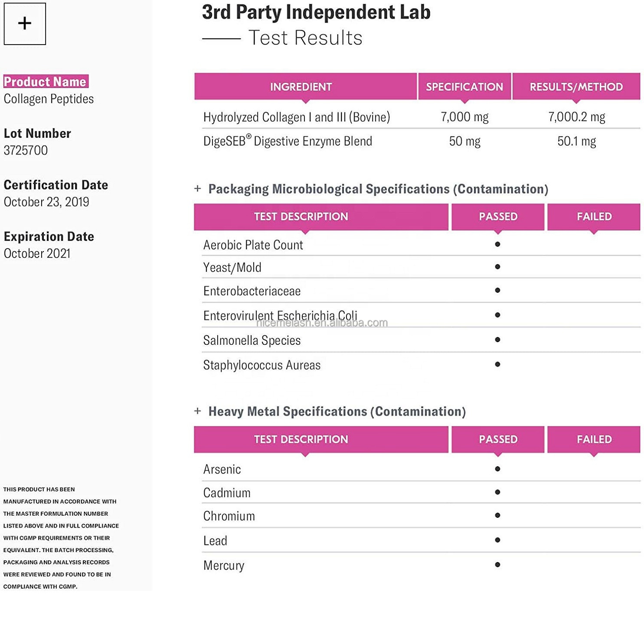The height and width of the screenshot is (644, 644).
Task: Click the passed dot for Lead
Action: (x=497, y=540)
